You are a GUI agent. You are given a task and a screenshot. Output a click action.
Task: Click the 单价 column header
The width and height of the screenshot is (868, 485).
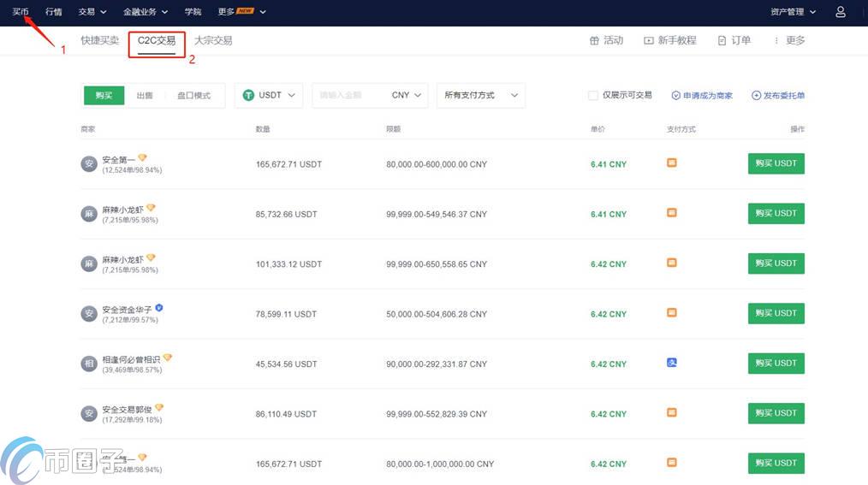[597, 129]
